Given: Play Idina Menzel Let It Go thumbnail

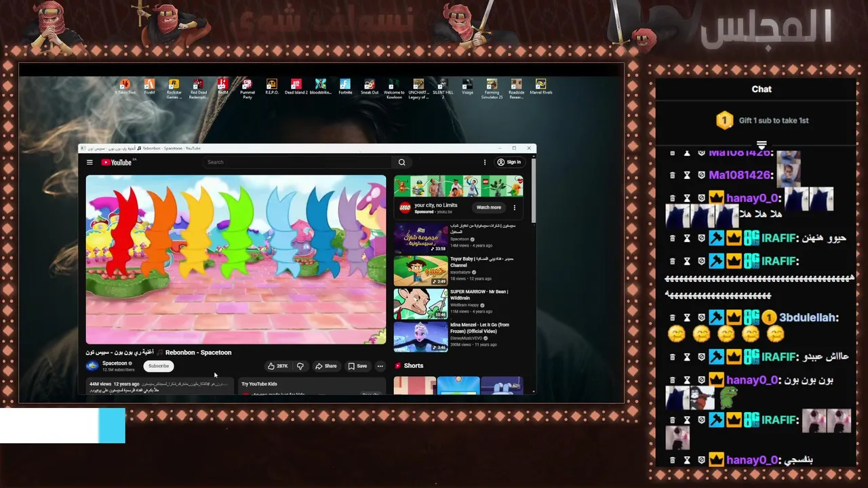Looking at the screenshot, I should pyautogui.click(x=420, y=337).
